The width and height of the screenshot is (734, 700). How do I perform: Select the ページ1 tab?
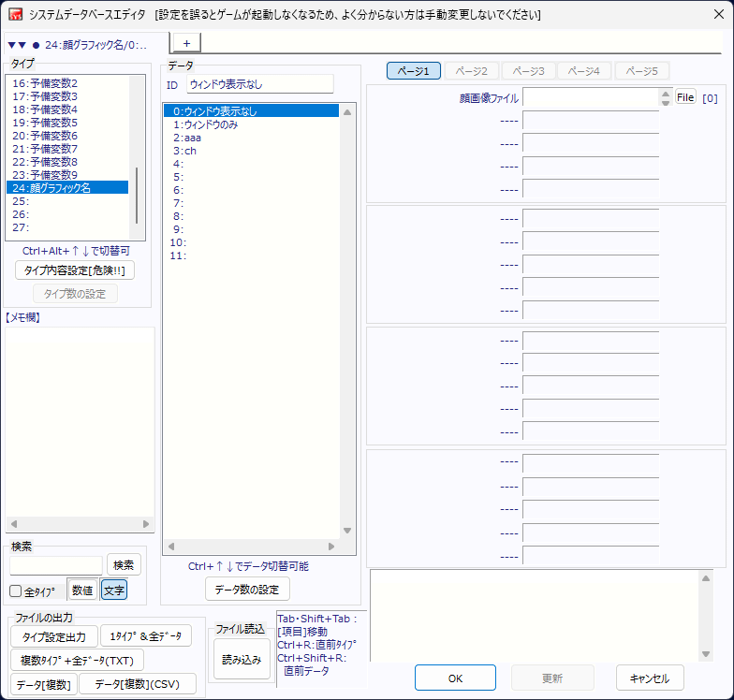(413, 71)
